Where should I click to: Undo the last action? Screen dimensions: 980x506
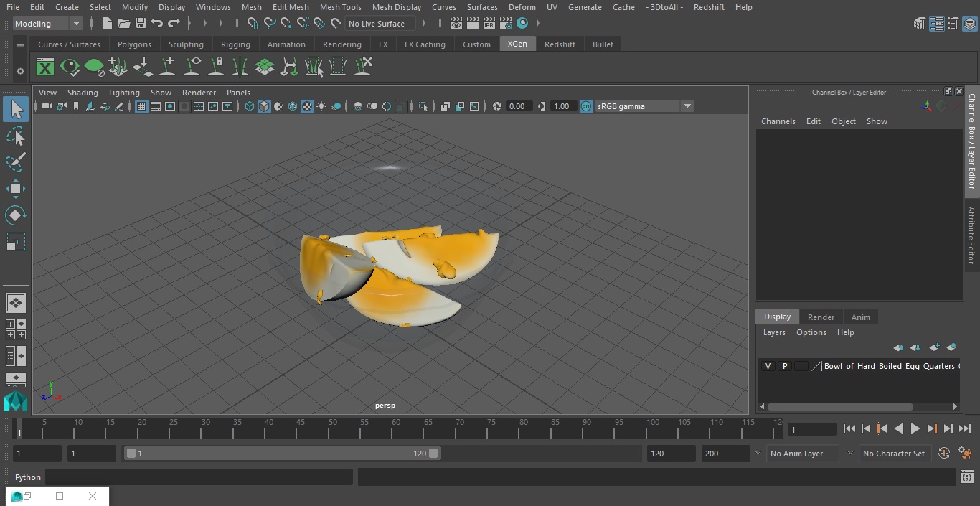point(157,24)
